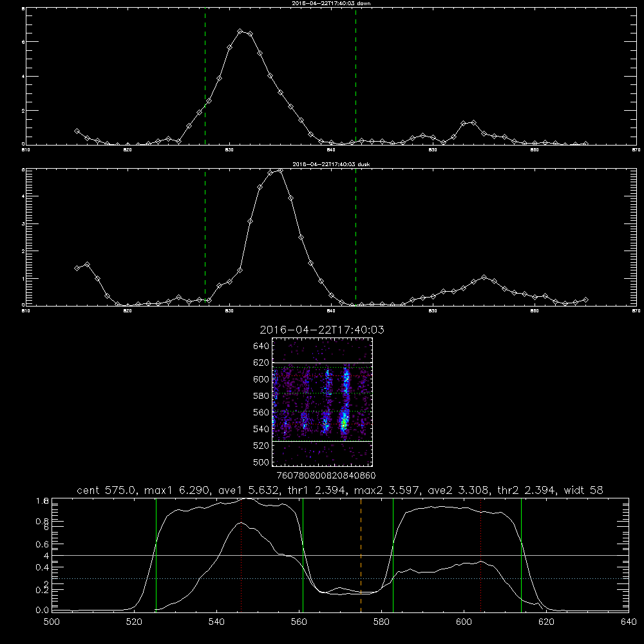Select the x-axis label 560 of the bottom profile plot
Screen dimensions: 644x644
point(299,621)
